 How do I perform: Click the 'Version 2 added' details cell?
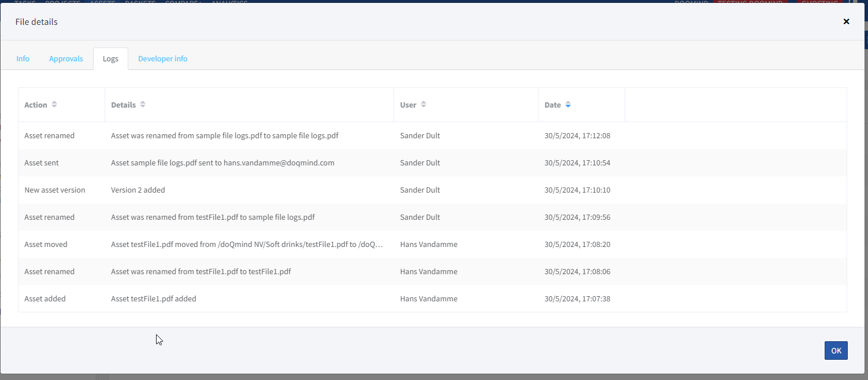tap(138, 190)
